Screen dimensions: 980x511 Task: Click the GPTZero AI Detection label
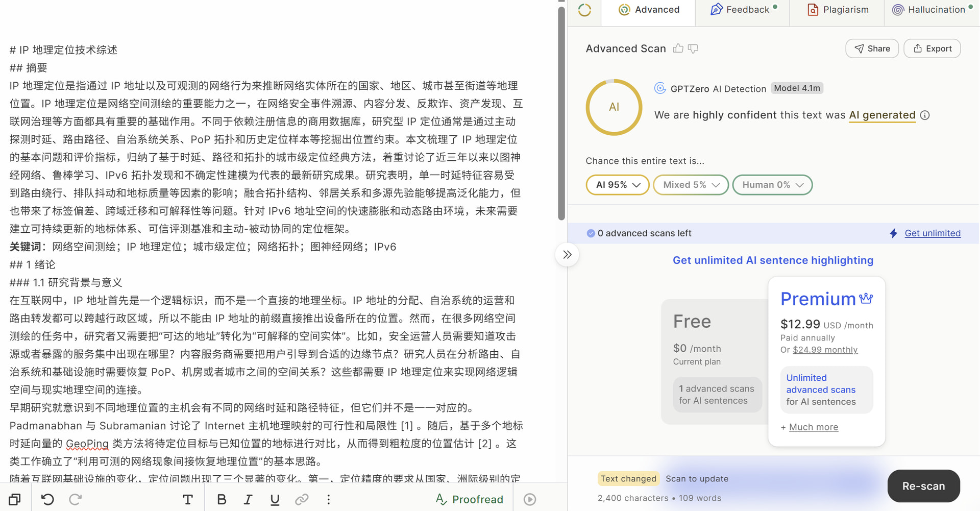[718, 89]
